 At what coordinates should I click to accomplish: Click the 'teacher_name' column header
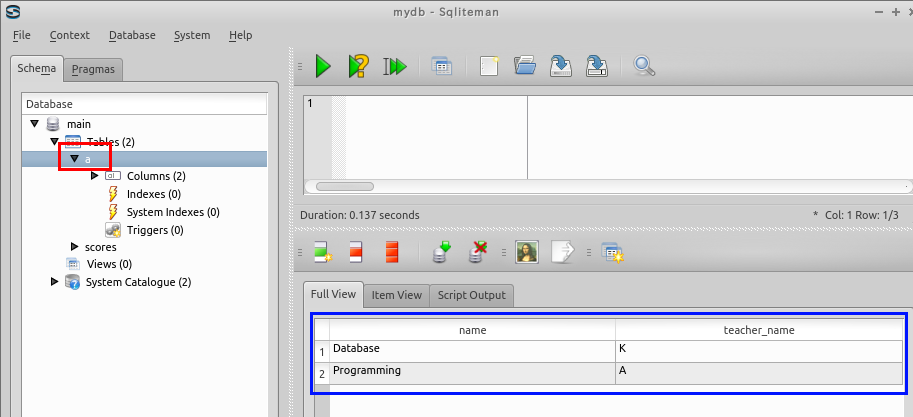tap(759, 330)
